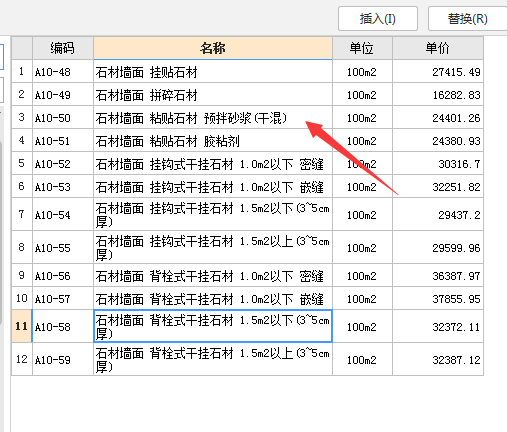
Task: Click price cell 32372.11
Action: point(438,327)
